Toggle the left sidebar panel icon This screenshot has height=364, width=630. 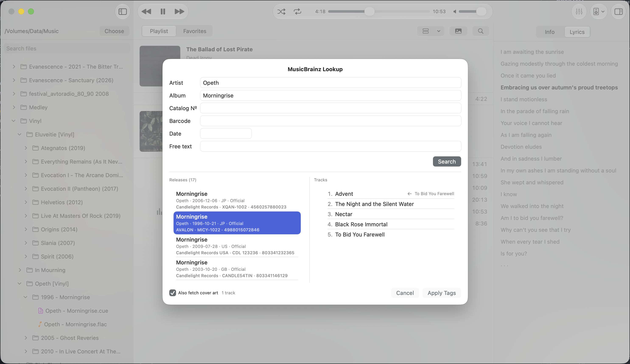[123, 11]
